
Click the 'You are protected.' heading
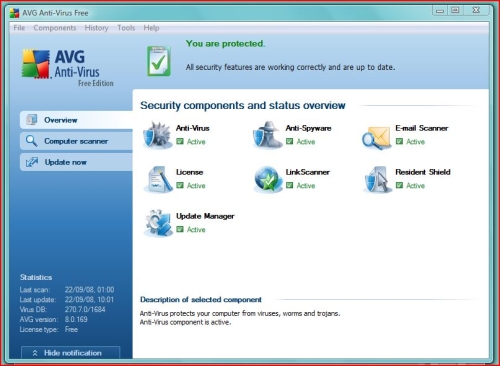pos(225,44)
